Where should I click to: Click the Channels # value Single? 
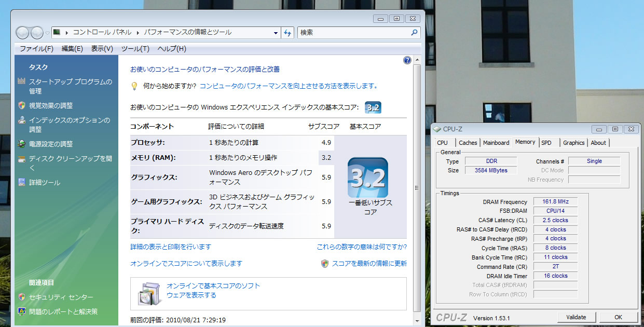pyautogui.click(x=594, y=161)
